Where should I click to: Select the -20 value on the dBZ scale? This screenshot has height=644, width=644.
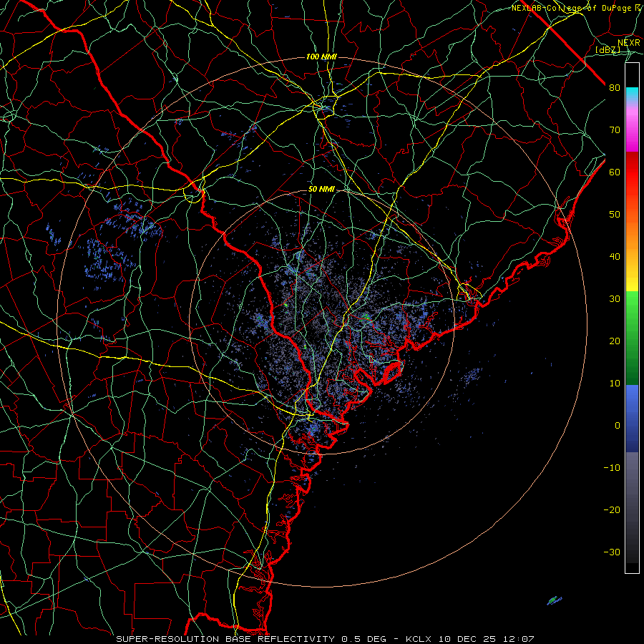[612, 510]
